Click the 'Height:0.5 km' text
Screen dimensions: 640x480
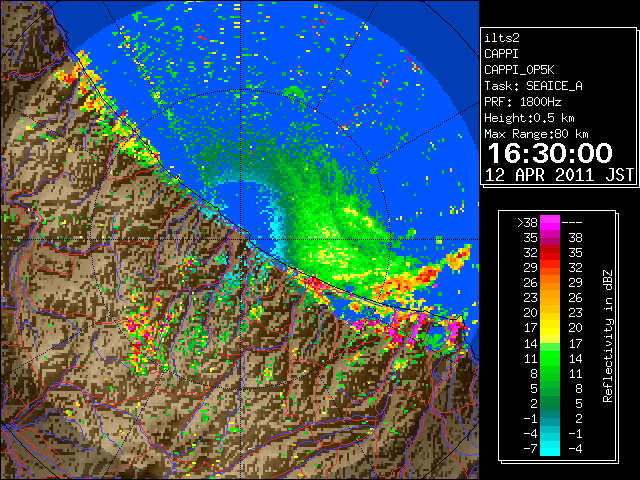[529, 118]
